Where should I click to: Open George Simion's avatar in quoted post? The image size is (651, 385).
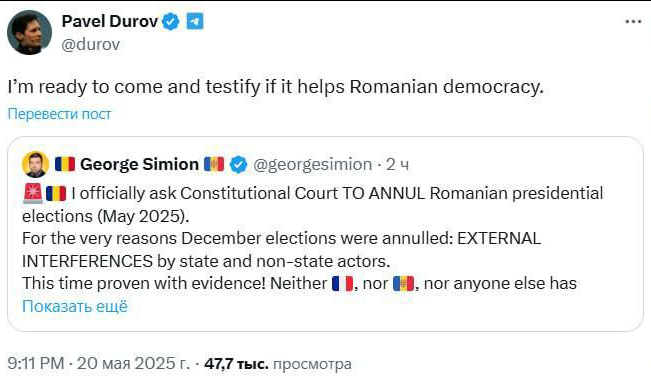point(35,164)
